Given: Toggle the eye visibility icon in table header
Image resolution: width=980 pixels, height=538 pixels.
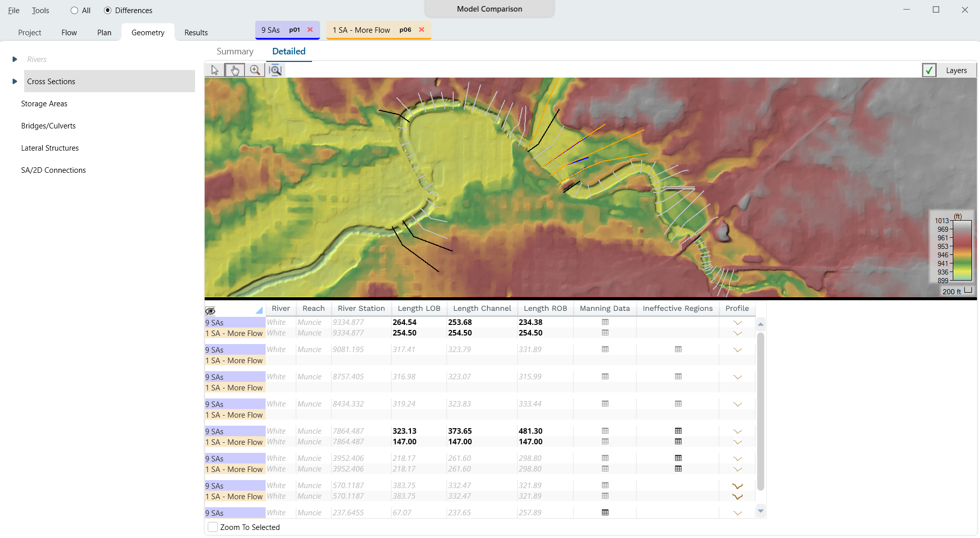Looking at the screenshot, I should (210, 311).
